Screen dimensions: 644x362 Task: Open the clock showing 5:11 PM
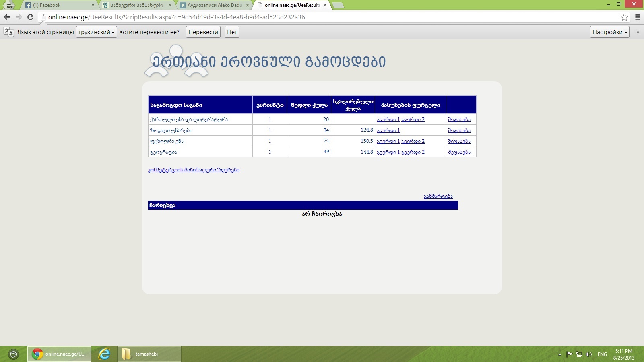[623, 354]
